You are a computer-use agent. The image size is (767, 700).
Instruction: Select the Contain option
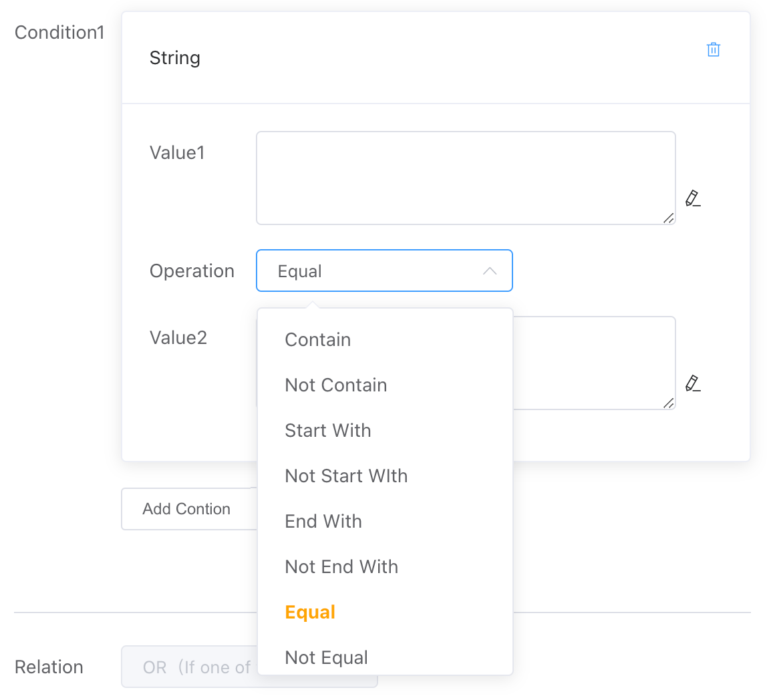click(317, 340)
